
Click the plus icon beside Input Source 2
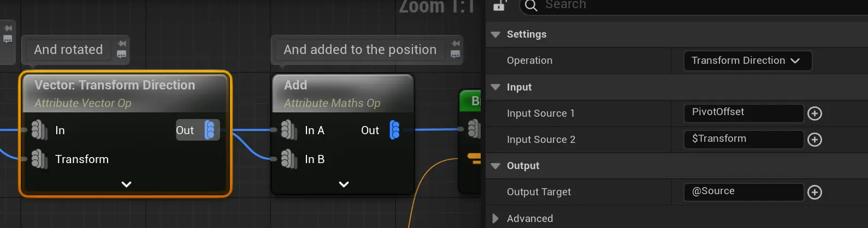pos(814,140)
